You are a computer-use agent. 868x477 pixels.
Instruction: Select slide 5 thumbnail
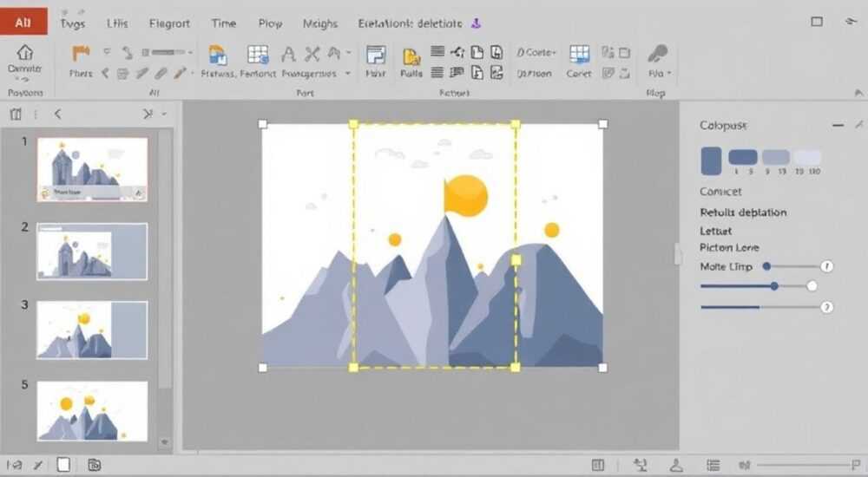point(92,410)
